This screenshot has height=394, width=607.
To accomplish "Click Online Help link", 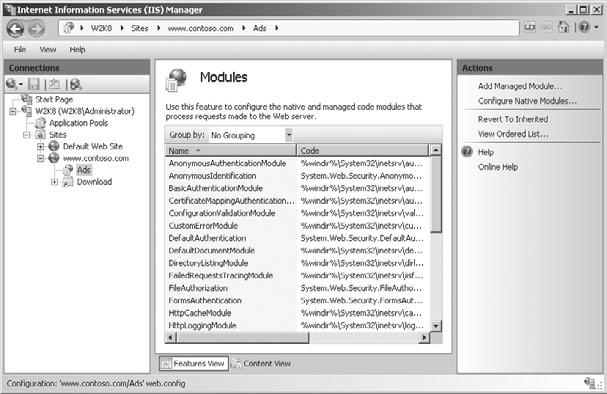I will (x=498, y=167).
